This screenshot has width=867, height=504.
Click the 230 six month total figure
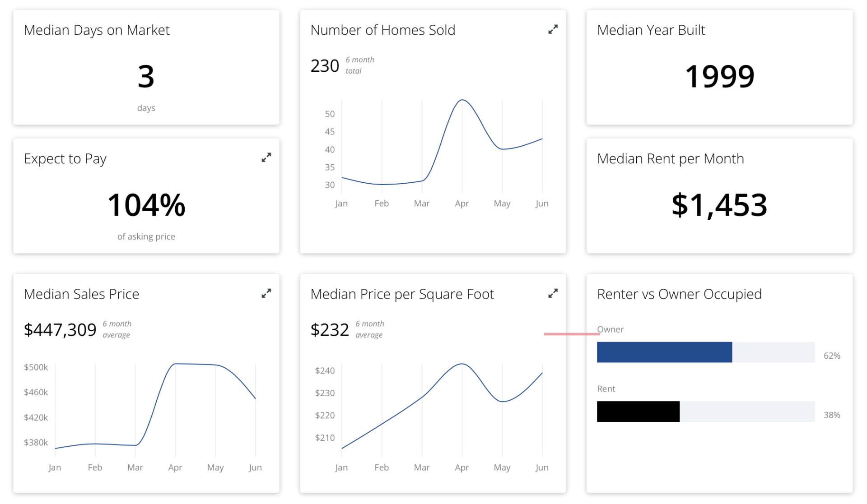pos(325,66)
